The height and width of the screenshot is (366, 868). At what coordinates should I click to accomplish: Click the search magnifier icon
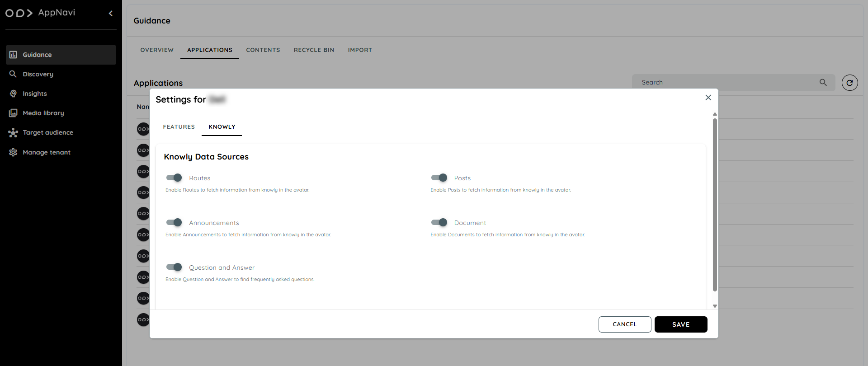coord(823,82)
